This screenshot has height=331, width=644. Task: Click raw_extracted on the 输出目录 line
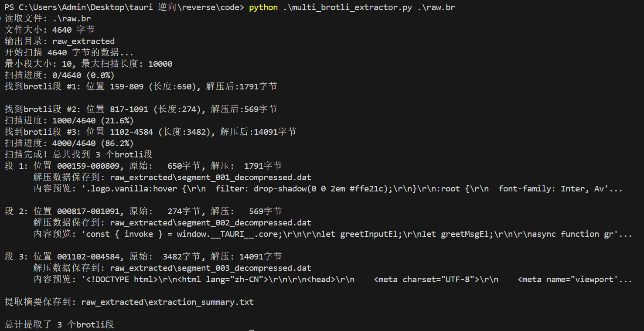click(83, 41)
